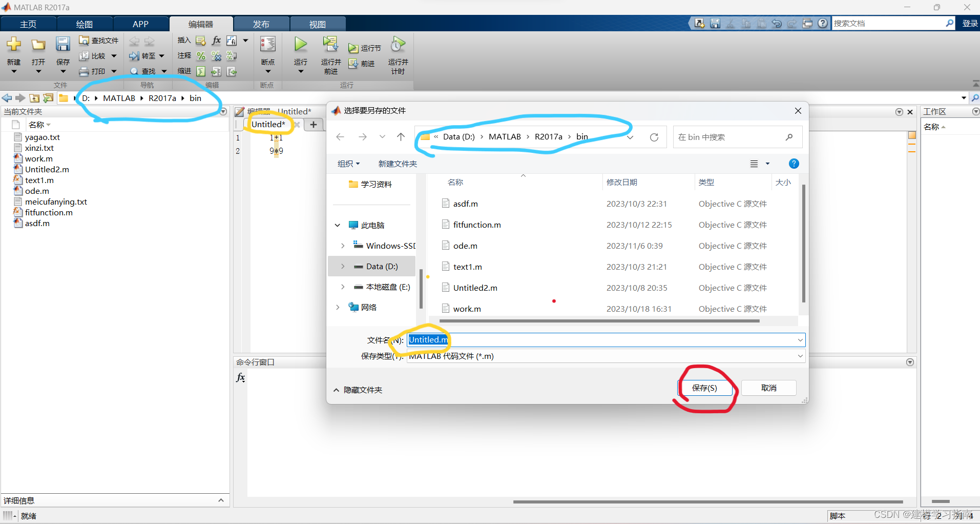Click the 新建文件夹 (New folder) button

coord(398,164)
